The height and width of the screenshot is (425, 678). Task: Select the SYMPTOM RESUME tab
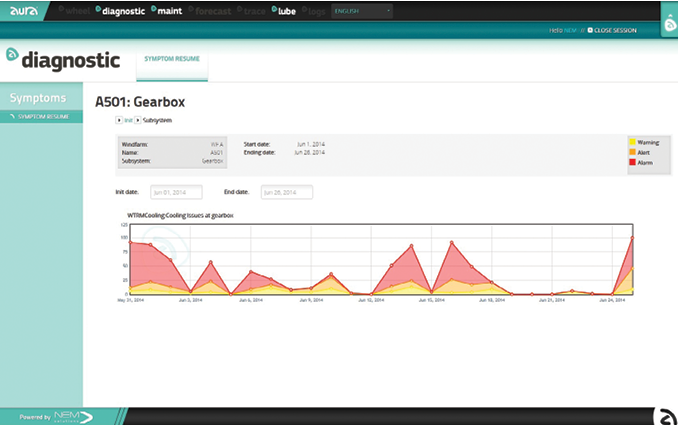coord(172,59)
